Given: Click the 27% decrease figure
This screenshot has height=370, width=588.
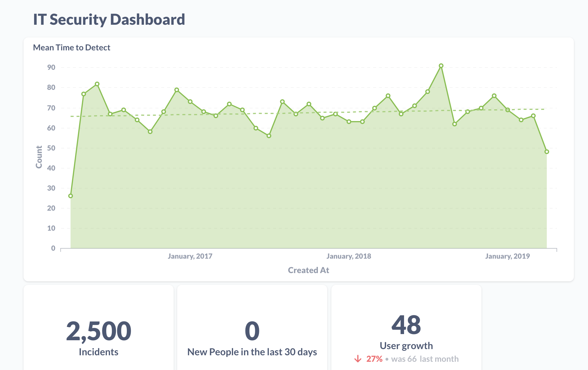Looking at the screenshot, I should pos(374,359).
